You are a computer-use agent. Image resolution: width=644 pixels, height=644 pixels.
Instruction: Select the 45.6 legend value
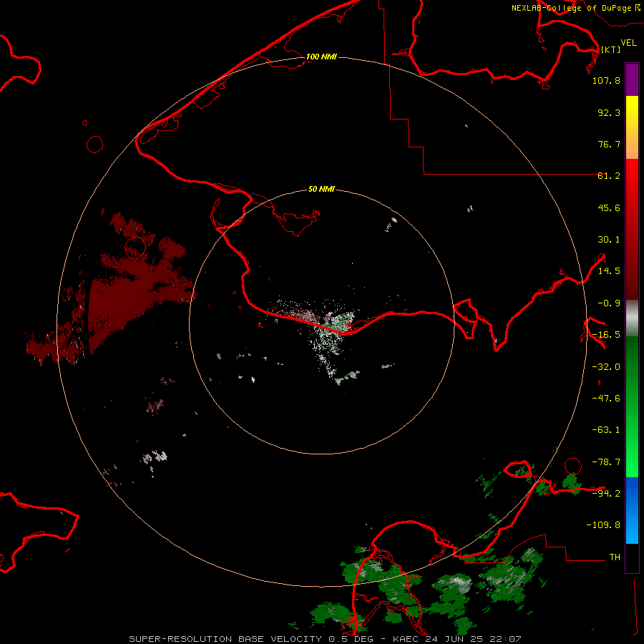pos(609,208)
